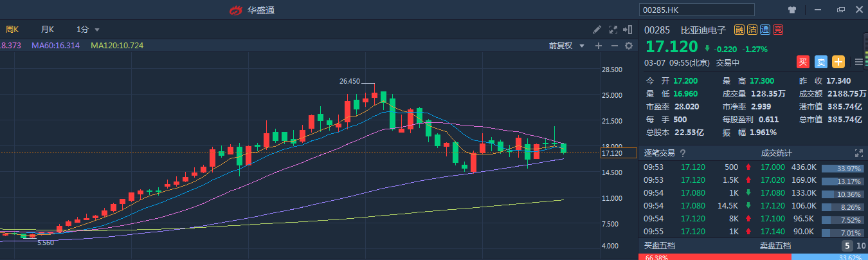Image resolution: width=868 pixels, height=260 pixels.
Task: Click the large 17.120 last price
Action: 671,47
